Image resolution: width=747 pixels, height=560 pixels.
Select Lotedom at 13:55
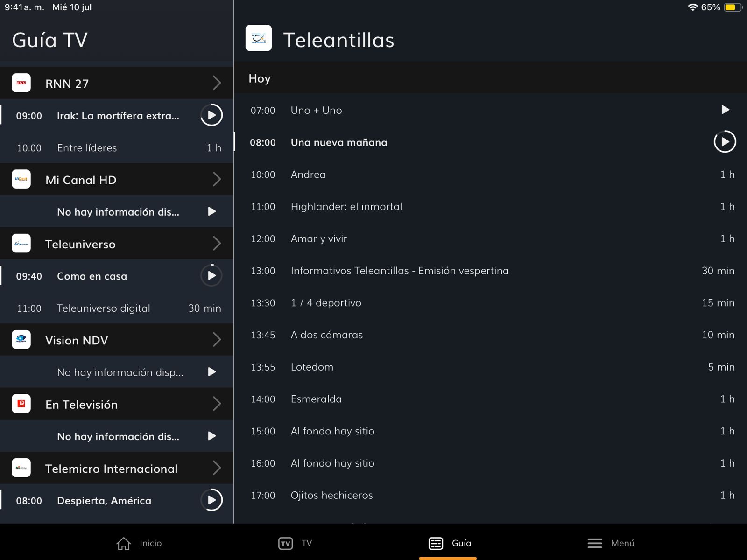click(490, 367)
